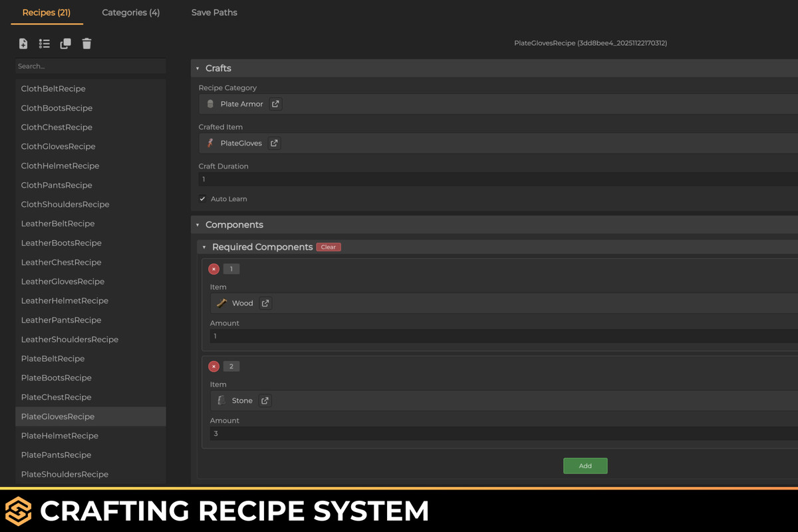Remove the Stone component with the red x

[213, 366]
